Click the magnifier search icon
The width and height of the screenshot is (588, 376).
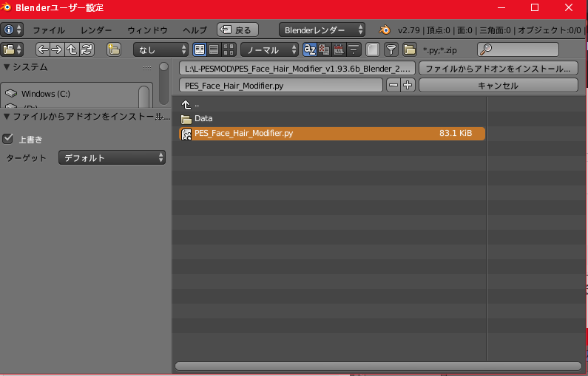coord(487,49)
